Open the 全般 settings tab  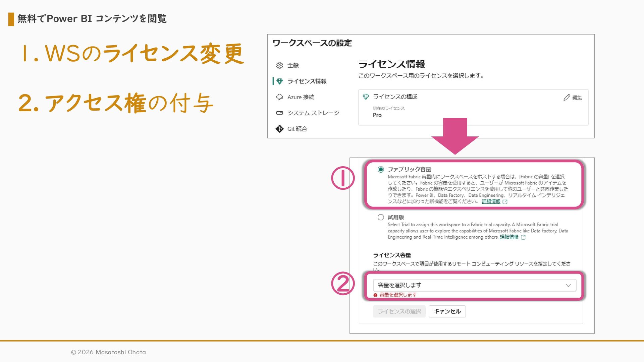[x=293, y=65]
